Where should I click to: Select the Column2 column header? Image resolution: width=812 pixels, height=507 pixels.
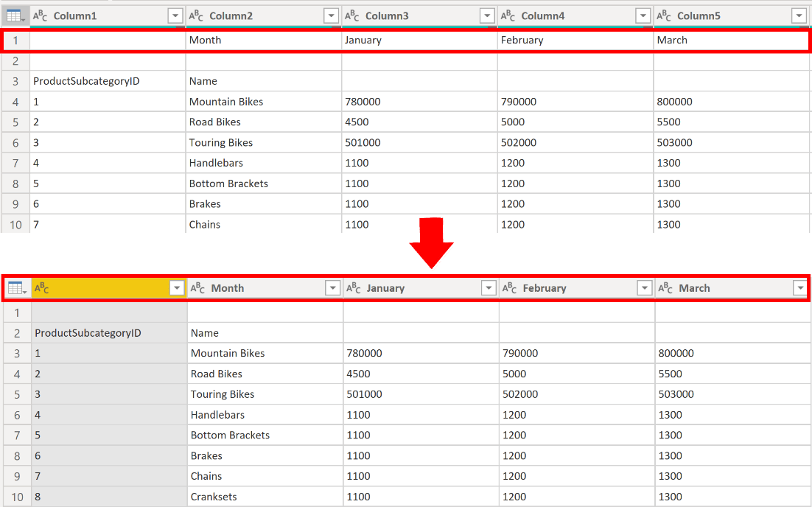coord(231,15)
